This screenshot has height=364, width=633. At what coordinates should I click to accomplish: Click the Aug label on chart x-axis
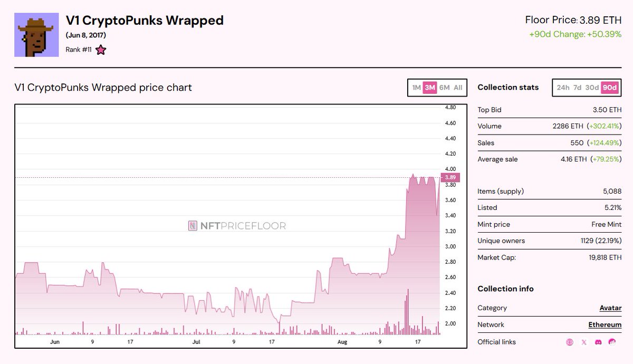(342, 342)
